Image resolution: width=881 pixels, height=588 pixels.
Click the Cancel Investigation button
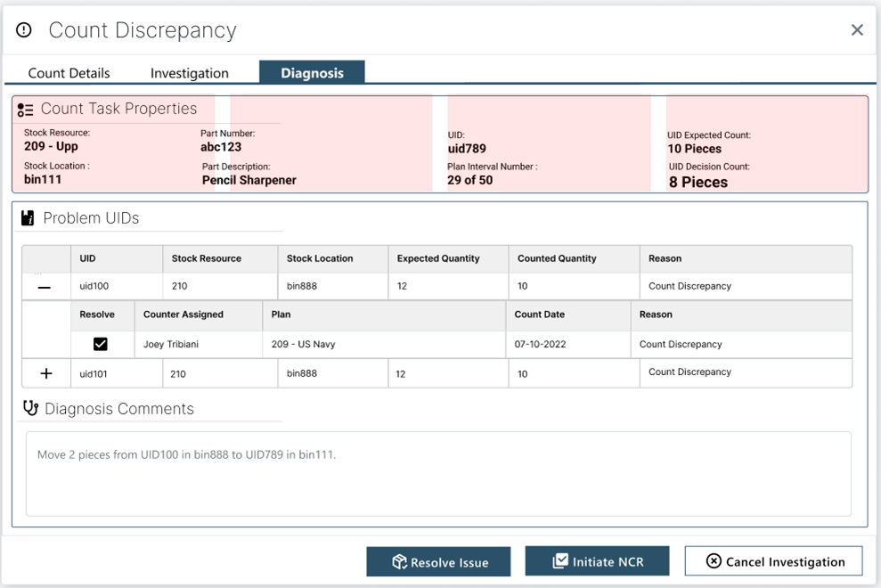pos(773,561)
